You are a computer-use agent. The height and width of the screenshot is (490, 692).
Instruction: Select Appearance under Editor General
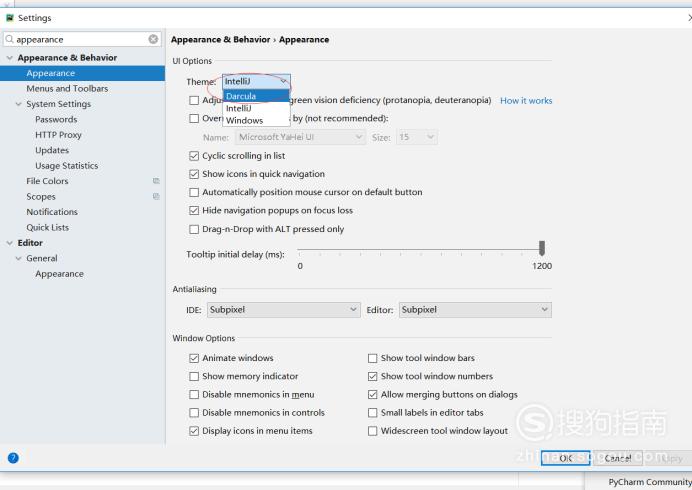60,274
